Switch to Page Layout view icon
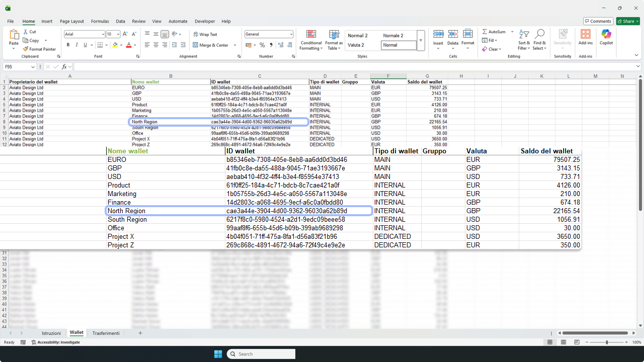The height and width of the screenshot is (362, 644). 562,342
